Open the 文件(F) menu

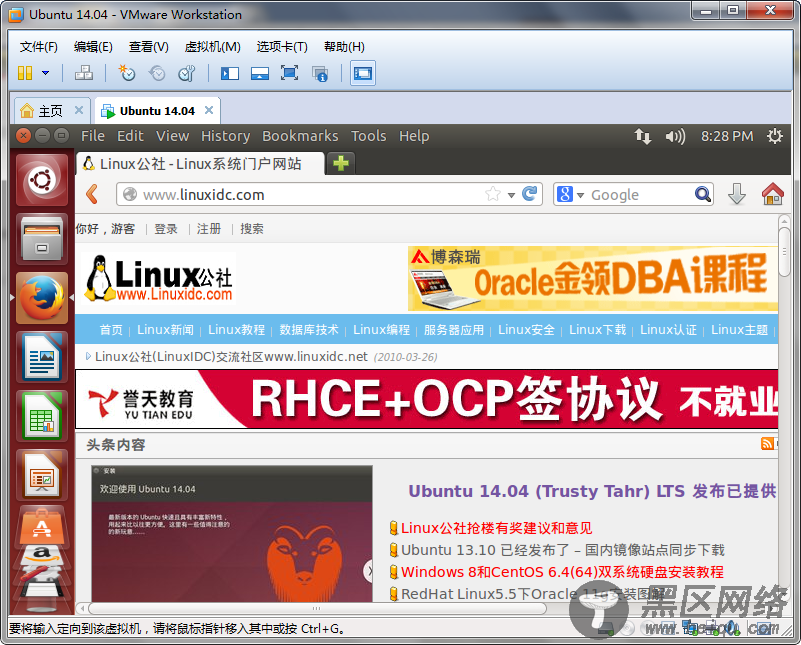point(39,47)
